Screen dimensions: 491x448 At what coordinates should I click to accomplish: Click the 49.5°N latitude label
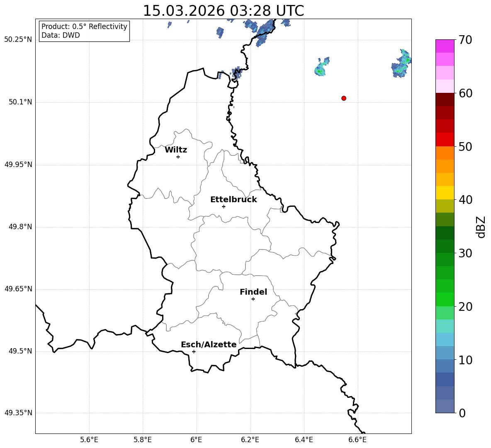click(x=20, y=351)
